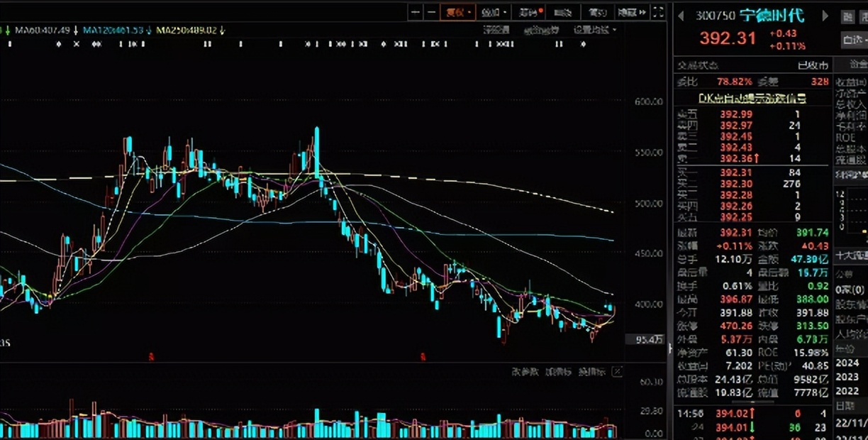The width and height of the screenshot is (868, 440).
Task: Click sell-two price 392.43
Action: point(735,148)
